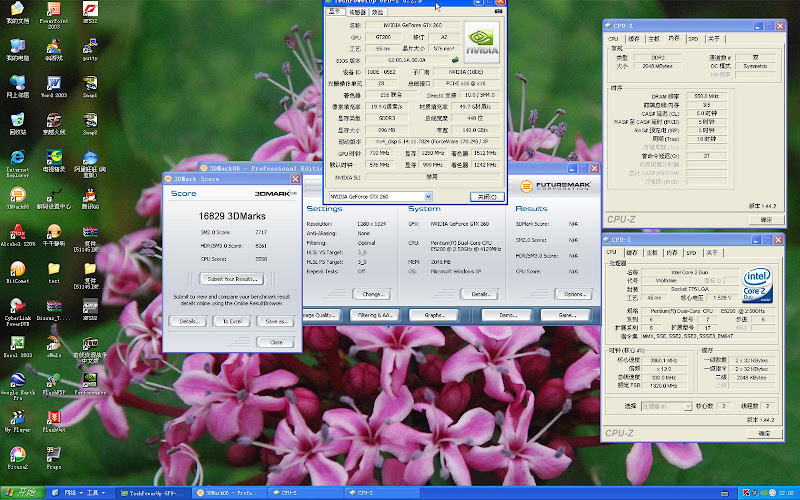
Task: Click Details button in 3DMark Score dialog
Action: (188, 321)
